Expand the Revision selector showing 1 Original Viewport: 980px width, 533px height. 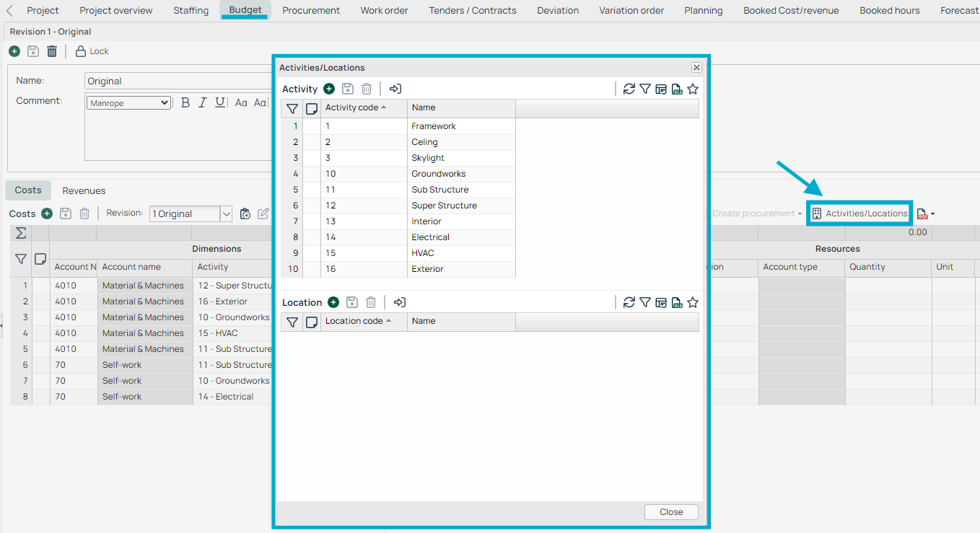[226, 213]
